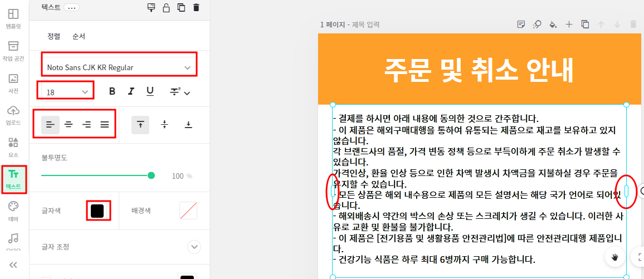The height and width of the screenshot is (279, 644).
Task: Duplicate the selected text element from panel header
Action: 180,7
